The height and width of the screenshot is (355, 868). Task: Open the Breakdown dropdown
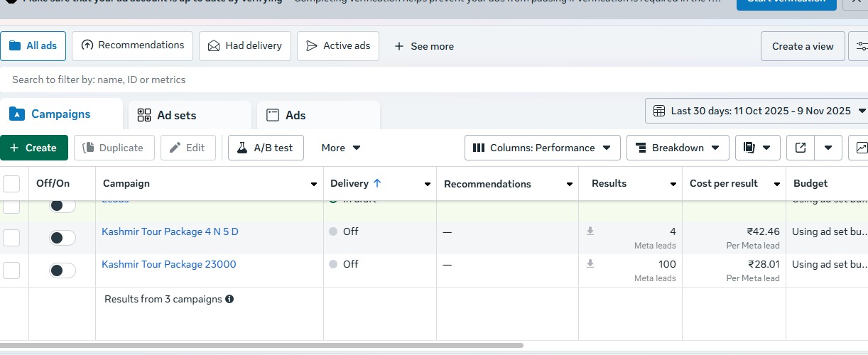tap(677, 148)
